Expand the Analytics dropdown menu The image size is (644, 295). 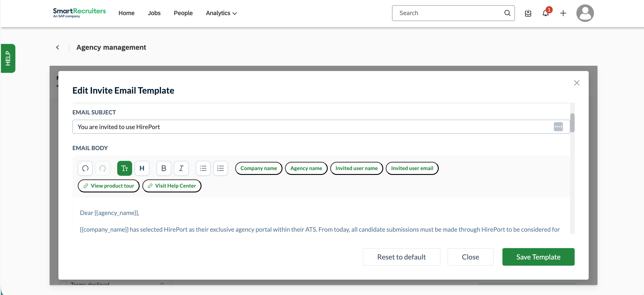pos(221,13)
